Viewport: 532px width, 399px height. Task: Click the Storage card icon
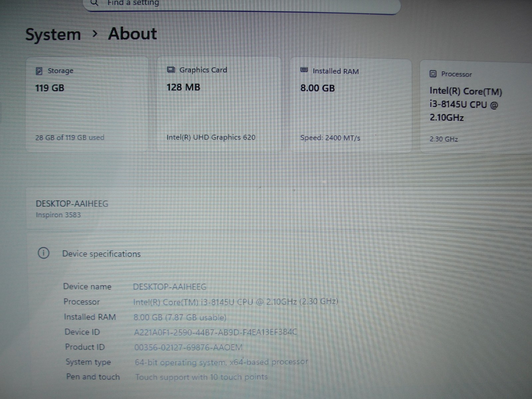point(39,71)
